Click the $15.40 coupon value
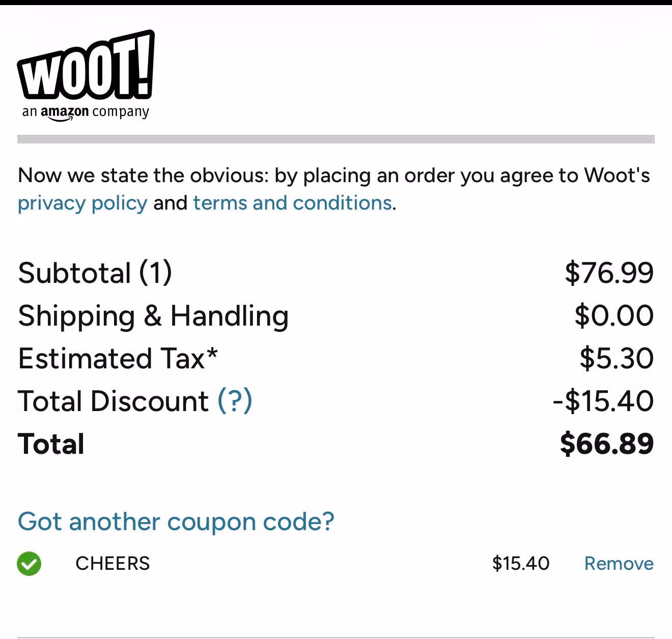This screenshot has width=672, height=639. [x=521, y=564]
